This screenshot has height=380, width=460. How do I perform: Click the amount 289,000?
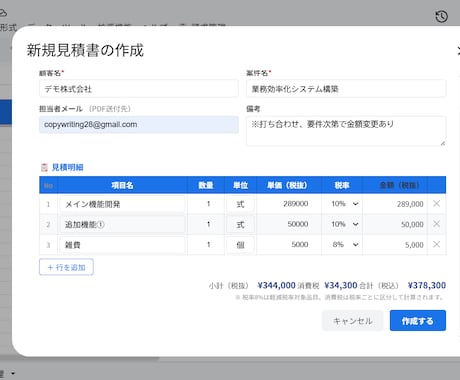point(410,204)
